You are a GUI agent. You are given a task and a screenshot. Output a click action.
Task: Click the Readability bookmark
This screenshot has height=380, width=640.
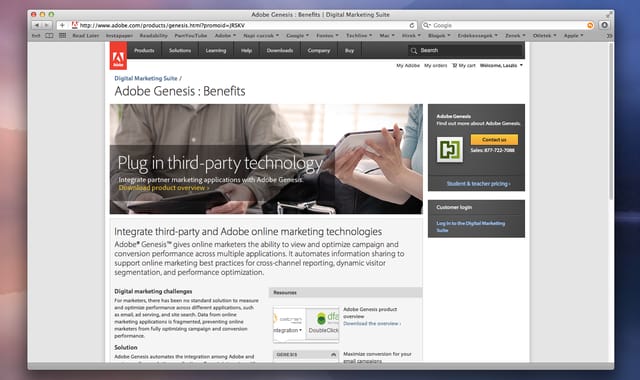point(153,36)
